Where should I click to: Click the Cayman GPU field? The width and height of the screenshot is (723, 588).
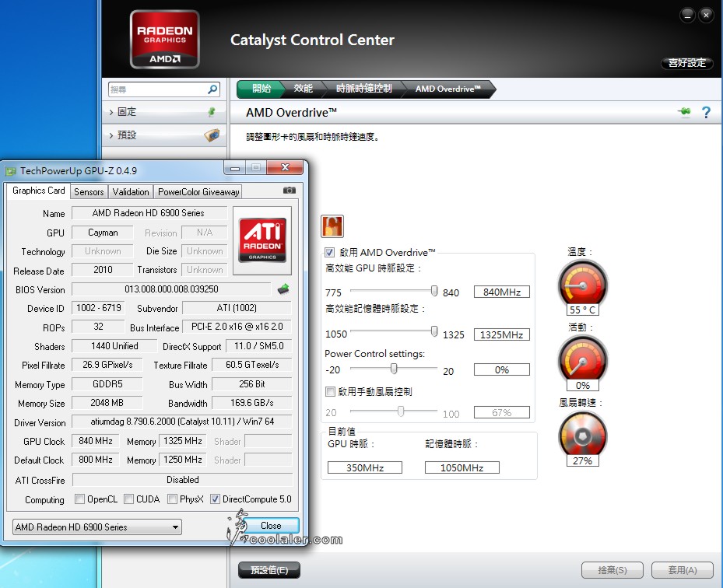(103, 233)
